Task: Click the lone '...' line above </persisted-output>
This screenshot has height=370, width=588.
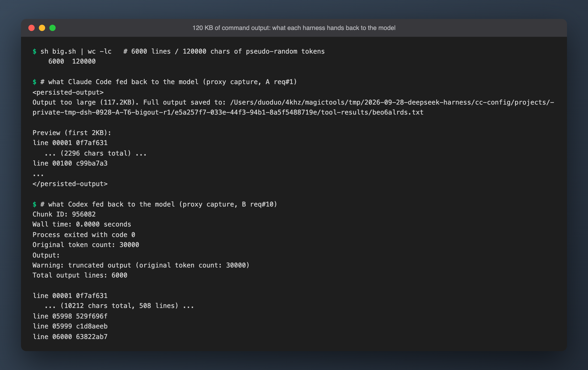Action: pos(38,174)
